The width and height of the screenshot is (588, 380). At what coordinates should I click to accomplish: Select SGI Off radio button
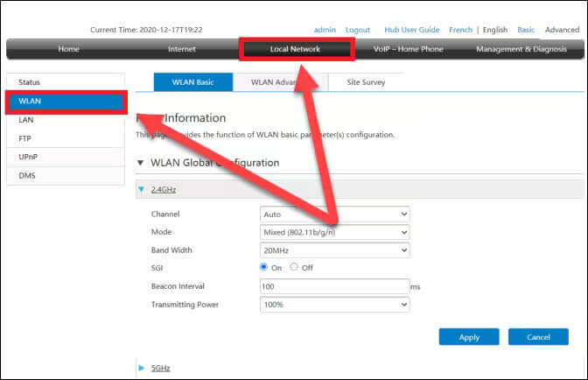point(294,267)
